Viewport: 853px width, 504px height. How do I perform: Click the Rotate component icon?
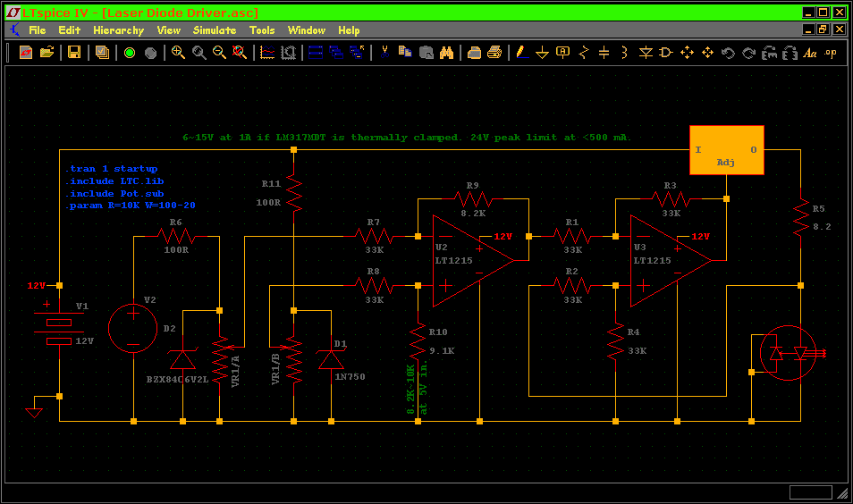tap(769, 53)
